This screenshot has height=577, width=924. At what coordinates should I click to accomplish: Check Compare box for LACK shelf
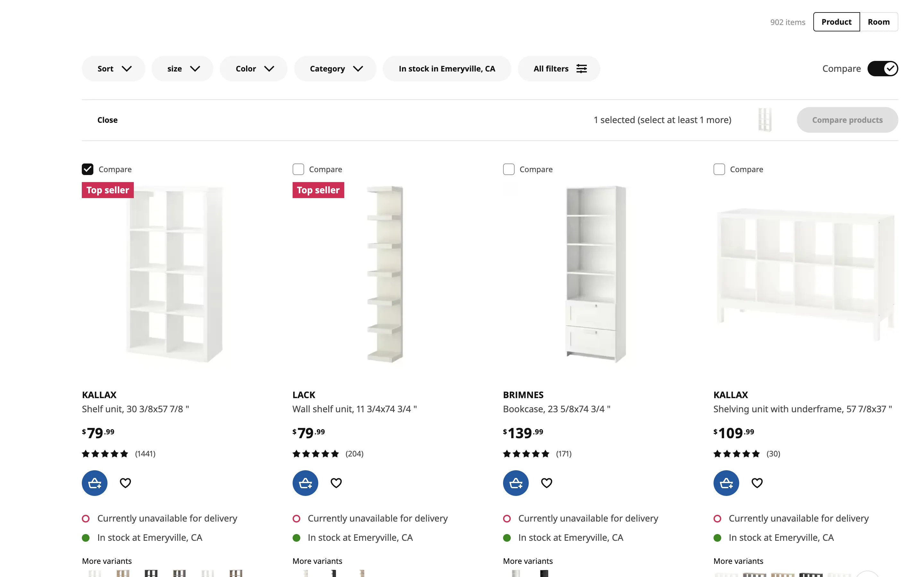point(298,169)
